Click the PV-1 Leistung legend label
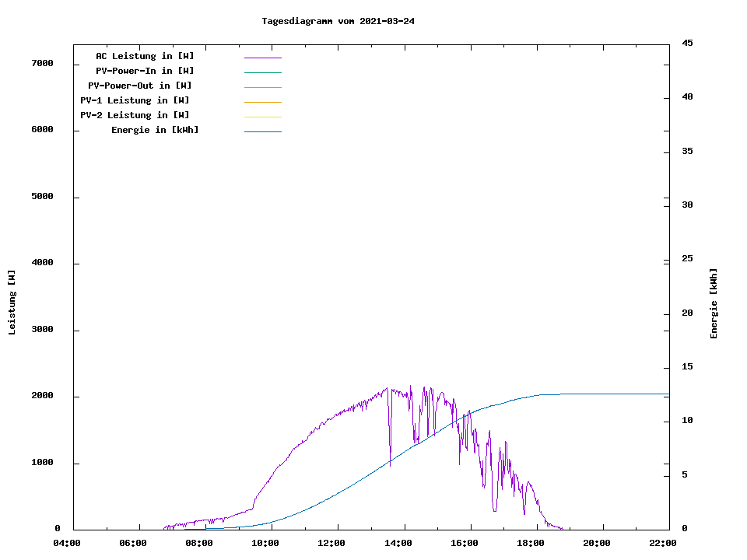The image size is (747, 560). pyautogui.click(x=135, y=100)
